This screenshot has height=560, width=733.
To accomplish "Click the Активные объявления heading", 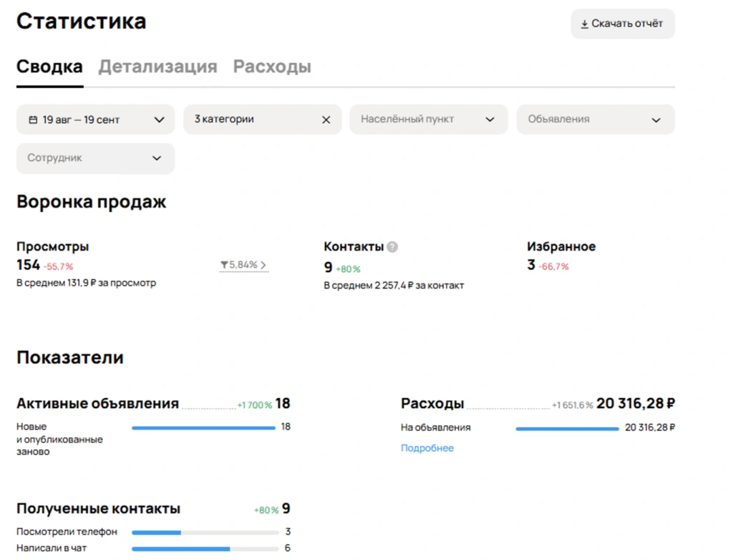I will point(97,404).
